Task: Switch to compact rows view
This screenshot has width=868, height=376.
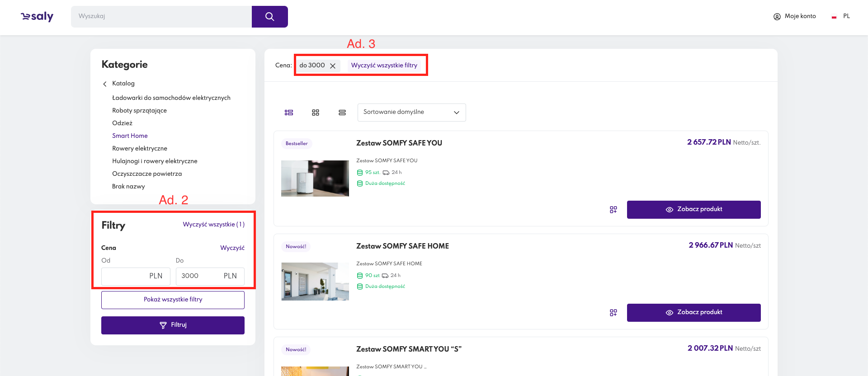Action: (x=342, y=113)
